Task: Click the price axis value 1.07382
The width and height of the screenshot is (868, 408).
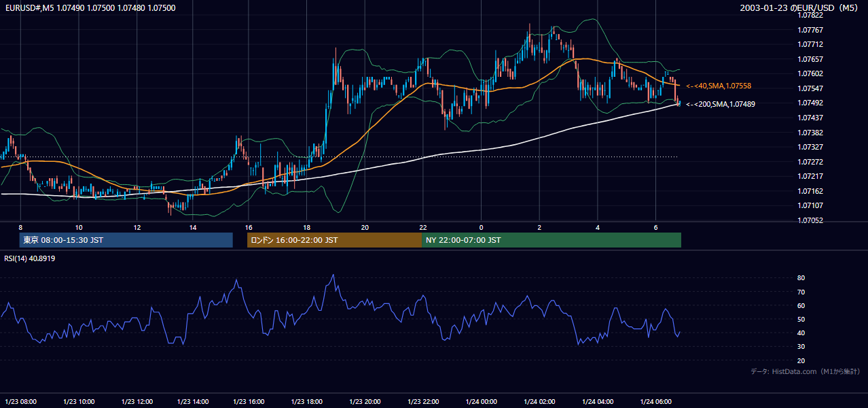Action: 810,133
